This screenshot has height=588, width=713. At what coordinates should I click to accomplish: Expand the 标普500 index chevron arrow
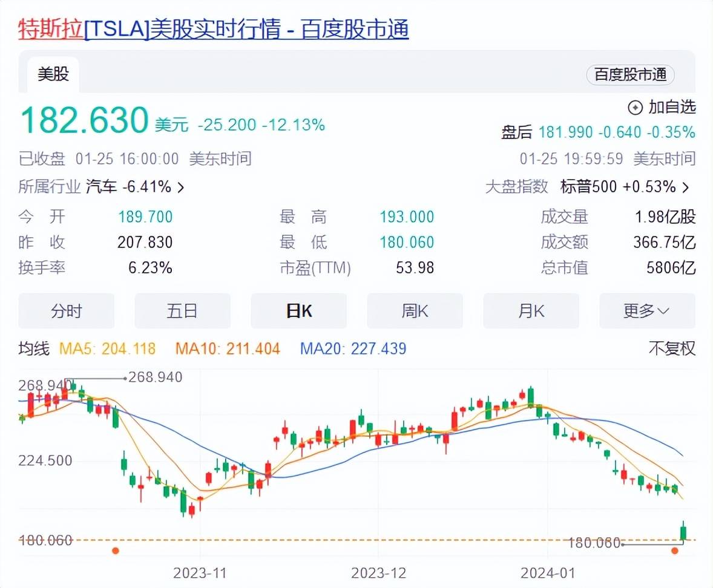pos(686,187)
